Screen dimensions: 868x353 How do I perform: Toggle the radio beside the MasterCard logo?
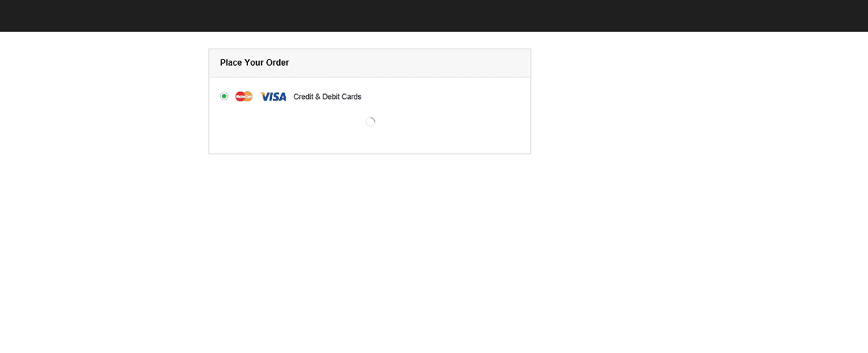[x=224, y=96]
